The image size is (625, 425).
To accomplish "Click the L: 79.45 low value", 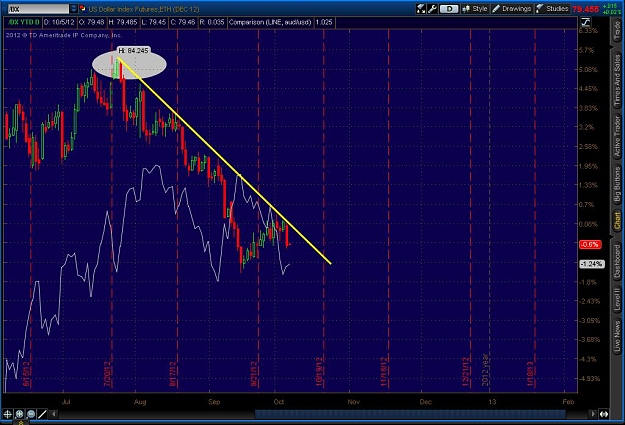I will coord(153,22).
